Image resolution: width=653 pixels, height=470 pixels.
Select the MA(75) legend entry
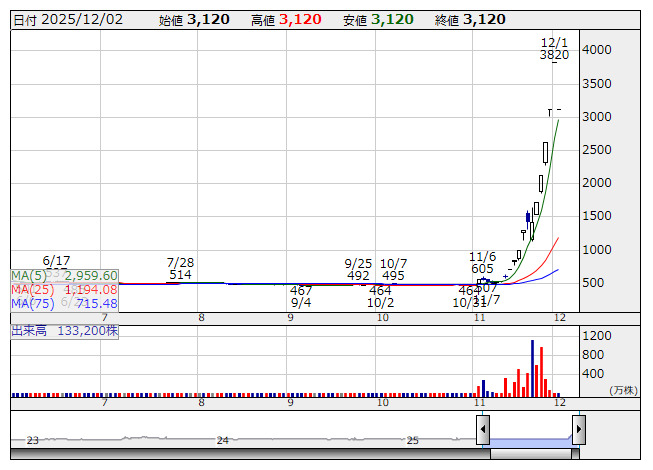[x=65, y=304]
